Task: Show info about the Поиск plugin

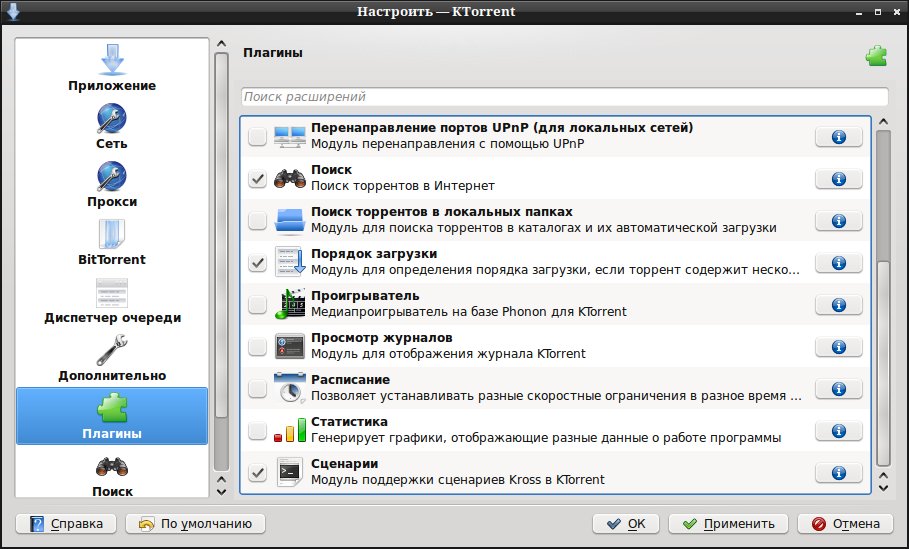Action: coord(838,179)
